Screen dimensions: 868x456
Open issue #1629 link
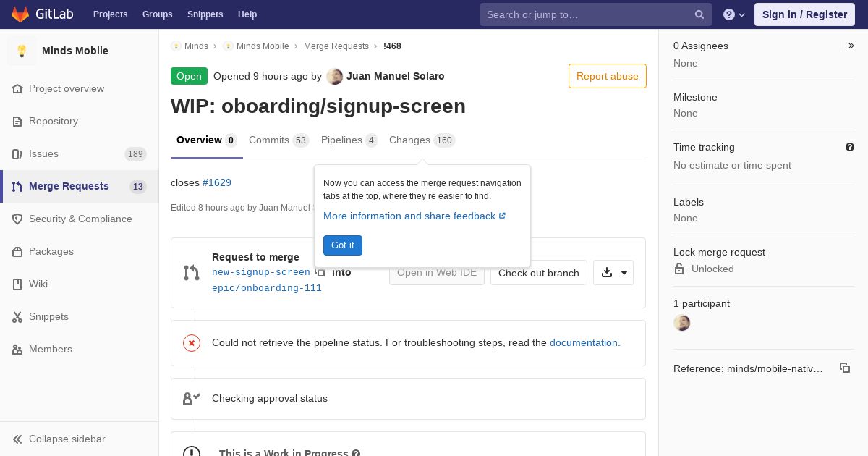(x=217, y=182)
